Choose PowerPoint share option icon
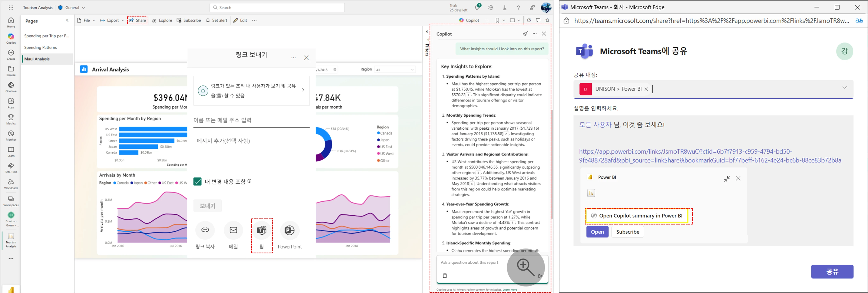Image resolution: width=868 pixels, height=293 pixels. click(290, 230)
